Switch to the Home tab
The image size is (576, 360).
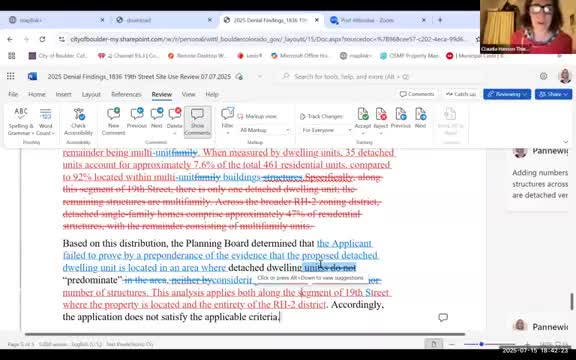click(x=37, y=94)
